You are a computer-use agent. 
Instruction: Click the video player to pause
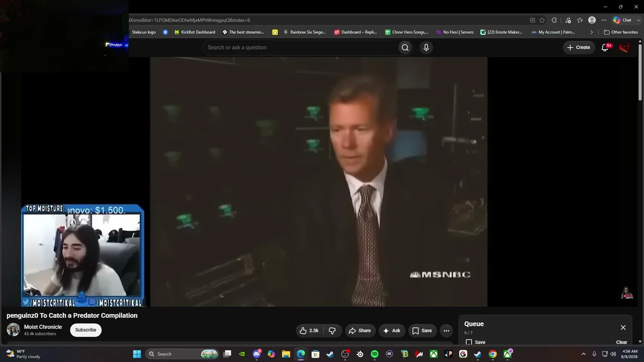pos(318,182)
